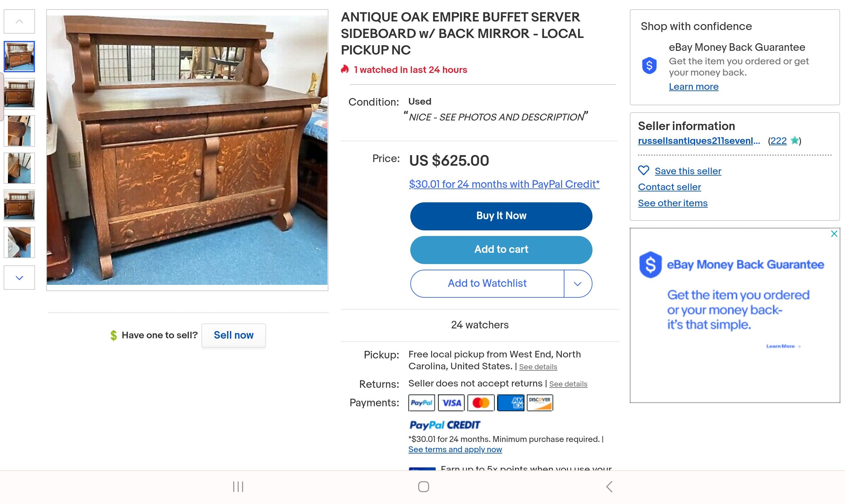Click Add to cart button
This screenshot has height=504, width=845.
click(x=501, y=250)
